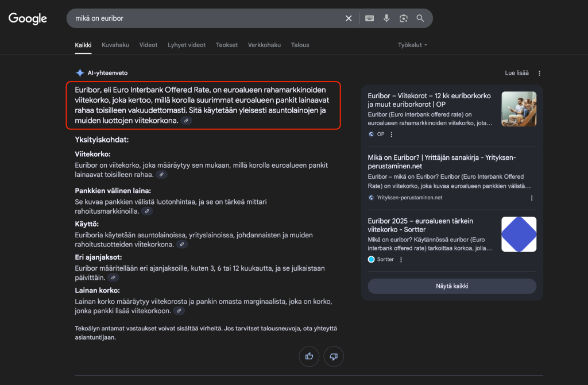Open options menu for Yrityksen-perustaminen.net source
This screenshot has width=588, height=385.
pos(532,198)
